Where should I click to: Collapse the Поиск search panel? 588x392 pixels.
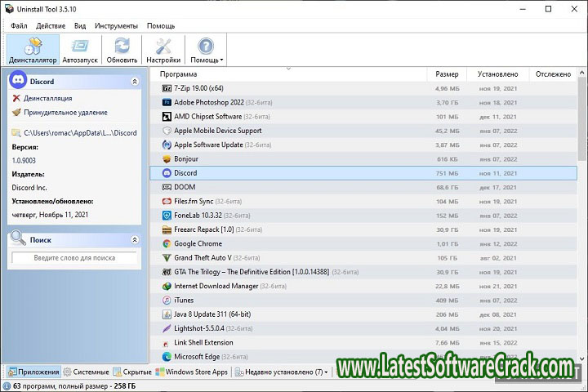(x=134, y=239)
